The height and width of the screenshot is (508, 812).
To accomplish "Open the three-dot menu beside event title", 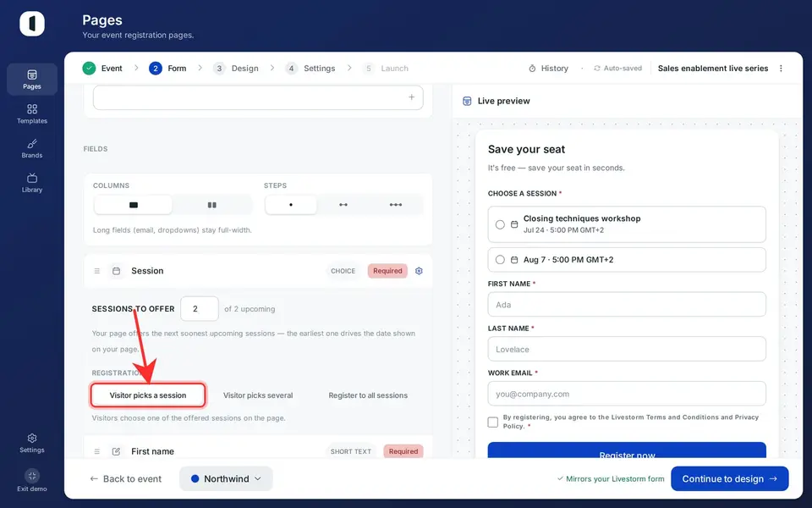I will click(781, 69).
